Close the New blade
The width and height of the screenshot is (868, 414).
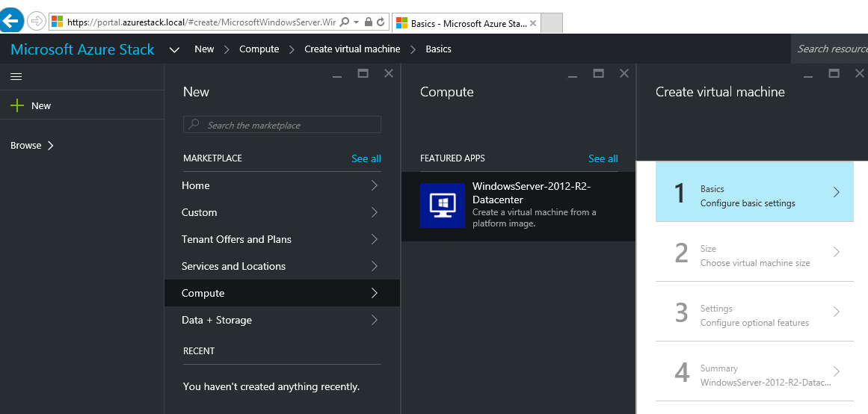pos(389,73)
